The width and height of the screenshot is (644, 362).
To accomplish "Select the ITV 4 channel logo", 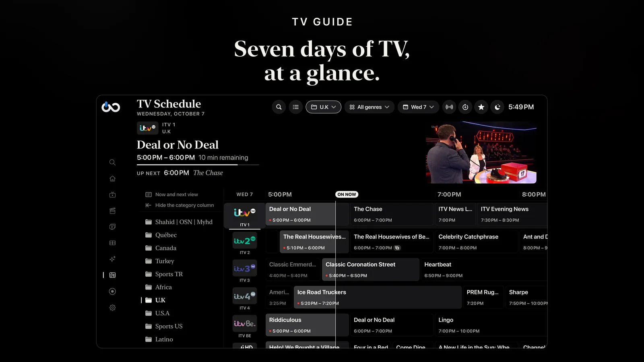I will (x=245, y=296).
